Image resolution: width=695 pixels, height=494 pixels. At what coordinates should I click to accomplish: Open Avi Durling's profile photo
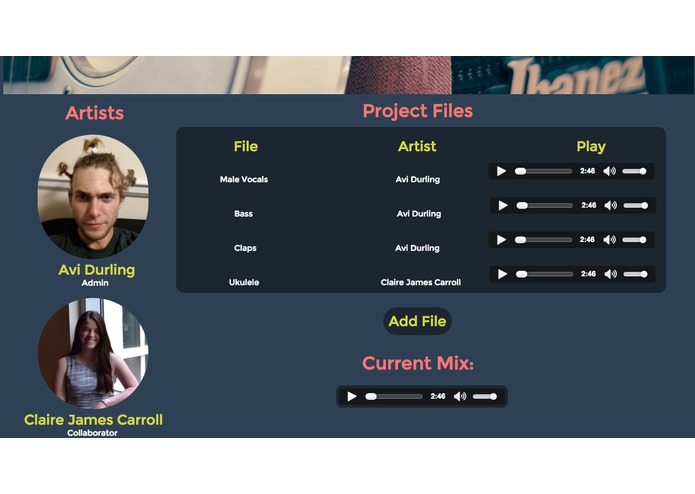(x=93, y=197)
